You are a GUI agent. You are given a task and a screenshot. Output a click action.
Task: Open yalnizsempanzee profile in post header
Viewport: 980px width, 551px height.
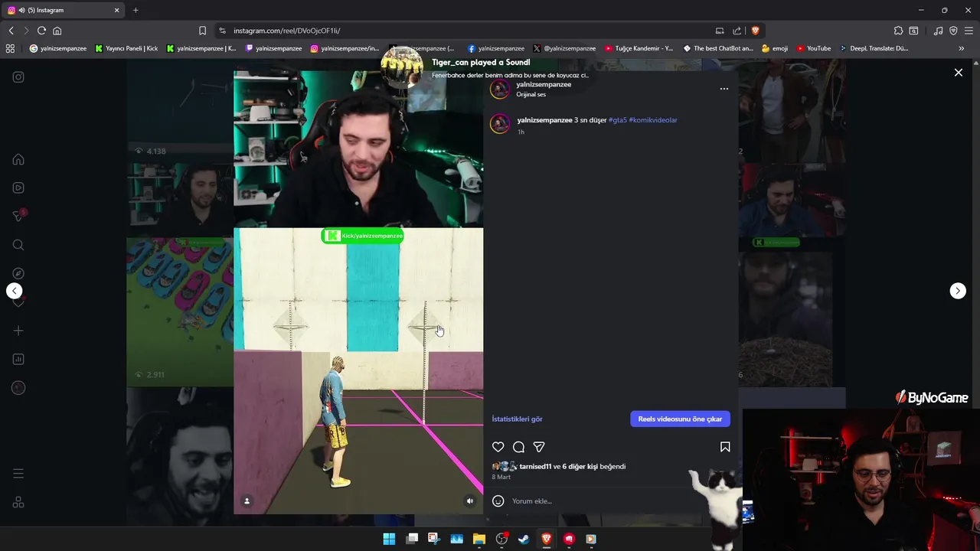click(544, 84)
